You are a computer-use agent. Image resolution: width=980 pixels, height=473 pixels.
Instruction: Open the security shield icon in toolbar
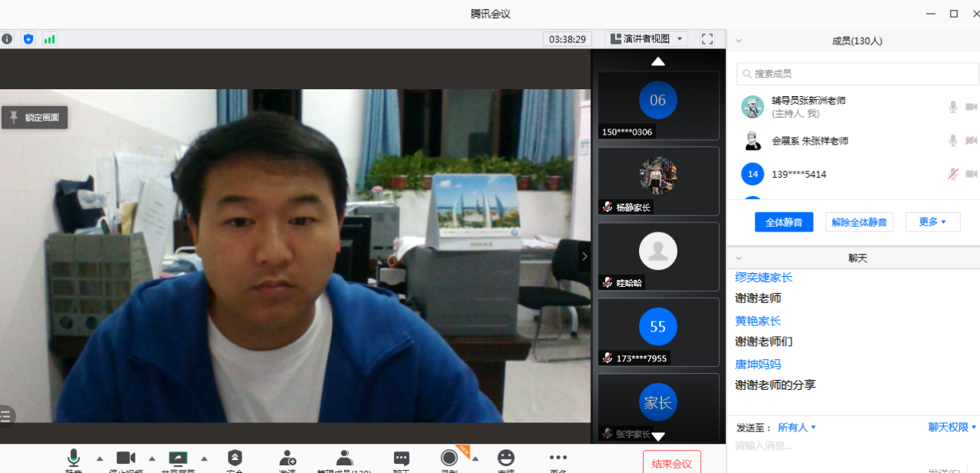point(235,458)
